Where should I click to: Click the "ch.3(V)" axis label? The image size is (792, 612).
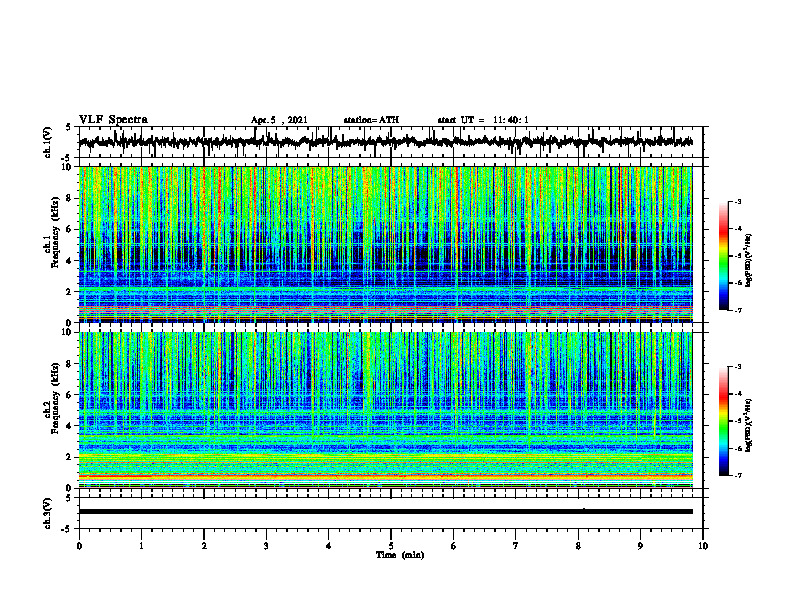click(x=48, y=513)
